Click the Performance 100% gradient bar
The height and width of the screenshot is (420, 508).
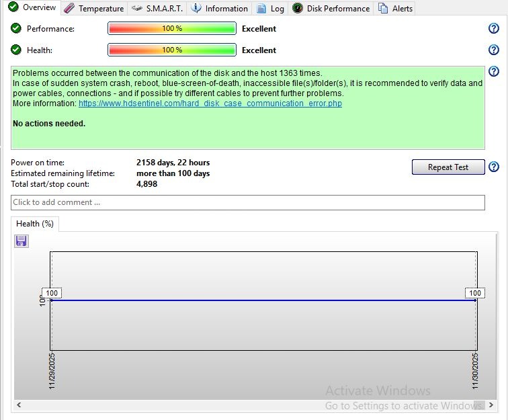click(171, 29)
